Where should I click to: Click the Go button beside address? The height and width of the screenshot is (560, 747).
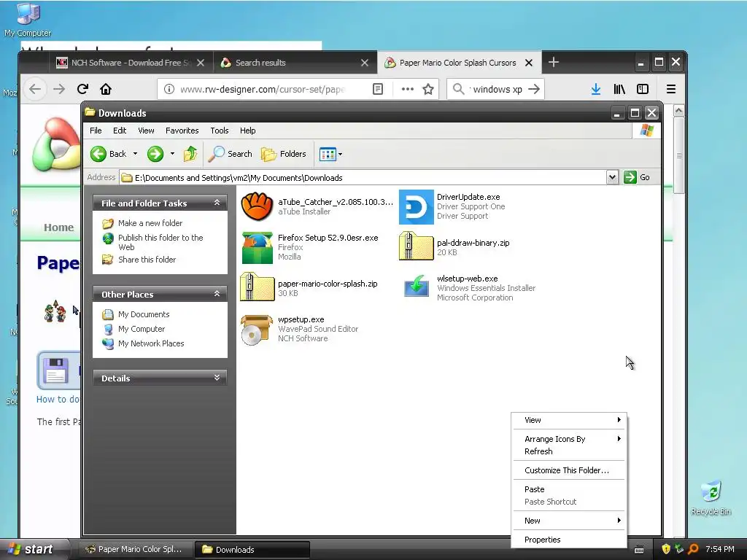coord(637,177)
